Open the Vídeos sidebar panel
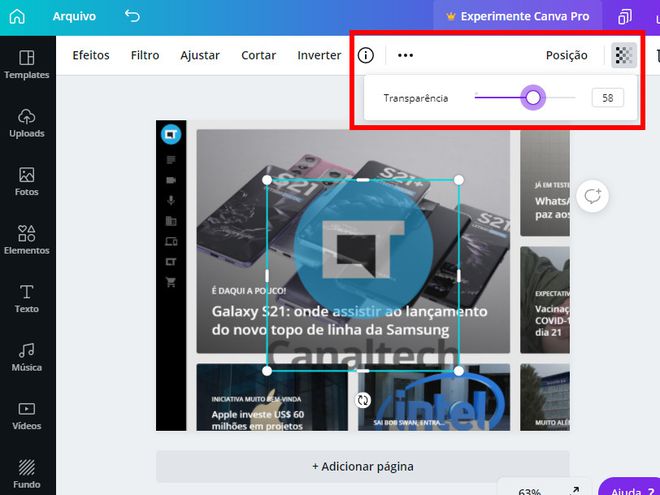Screen dimensions: 660x495 coord(27,415)
